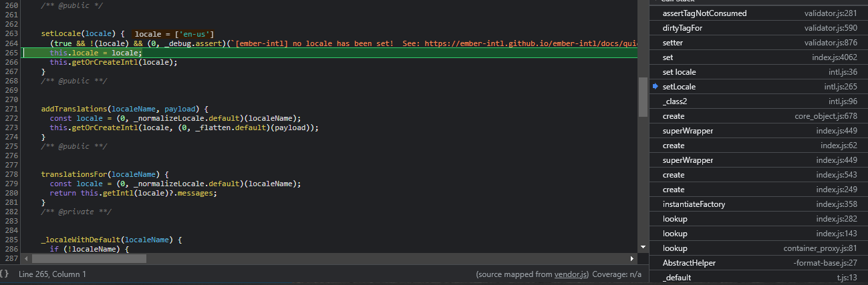The image size is (868, 285).
Task: Select the create frame at index.js:543
Action: coord(758,175)
